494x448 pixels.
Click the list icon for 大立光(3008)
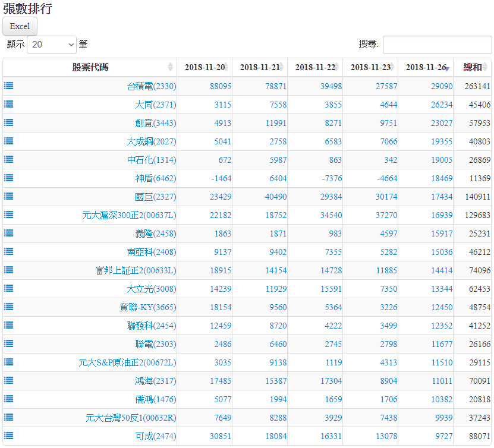[9, 288]
